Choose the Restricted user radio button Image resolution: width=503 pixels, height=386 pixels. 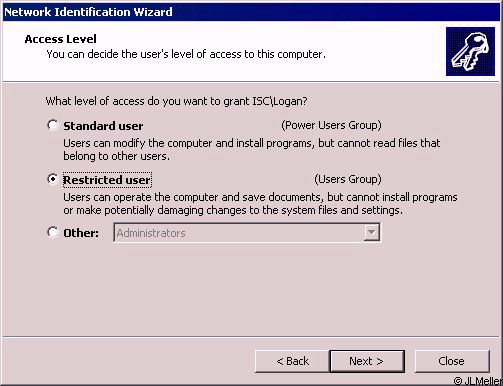click(53, 179)
